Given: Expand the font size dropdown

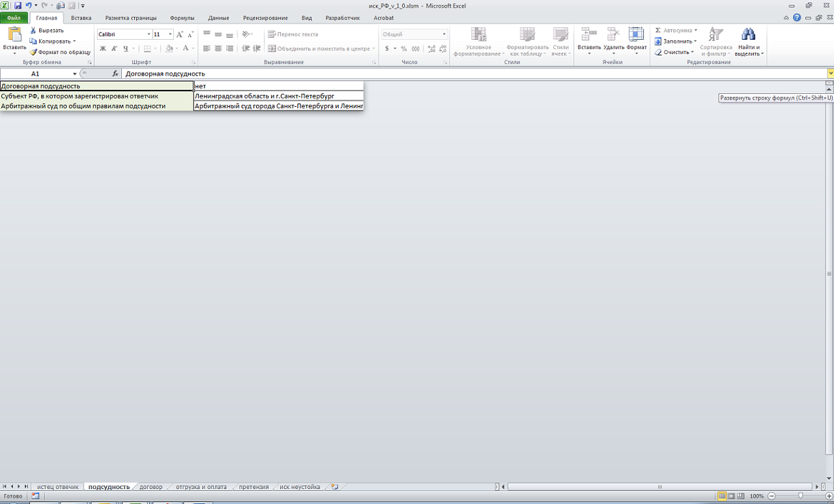Looking at the screenshot, I should click(171, 35).
